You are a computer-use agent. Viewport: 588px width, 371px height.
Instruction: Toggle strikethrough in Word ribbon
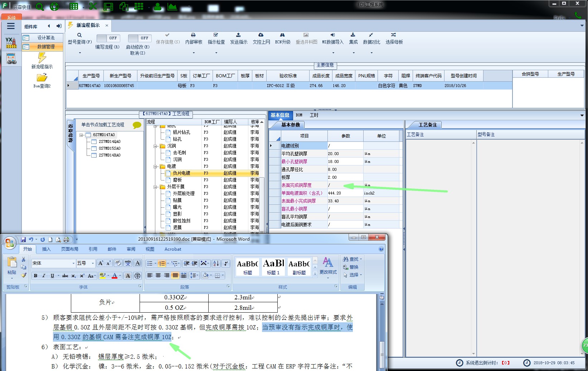pyautogui.click(x=65, y=276)
